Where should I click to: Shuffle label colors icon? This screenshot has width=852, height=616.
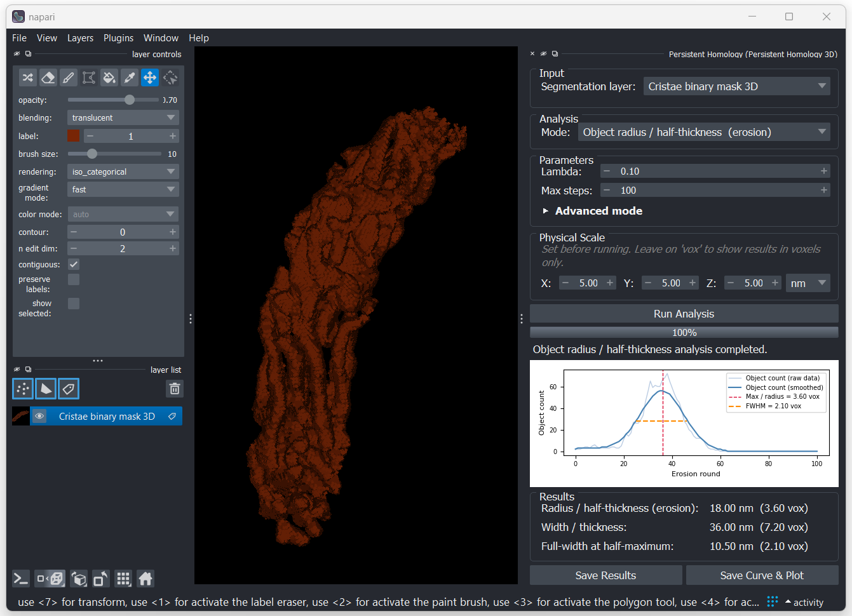pyautogui.click(x=28, y=77)
